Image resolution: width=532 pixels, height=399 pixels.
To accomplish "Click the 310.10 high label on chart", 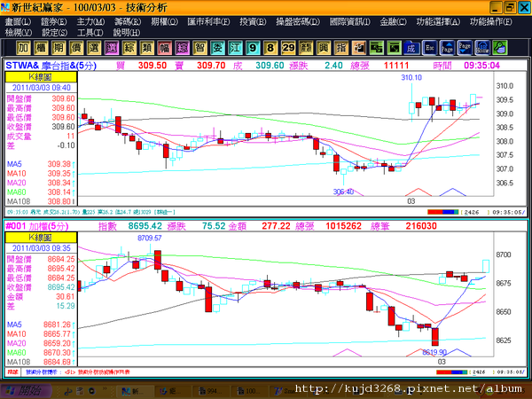I will tap(411, 78).
